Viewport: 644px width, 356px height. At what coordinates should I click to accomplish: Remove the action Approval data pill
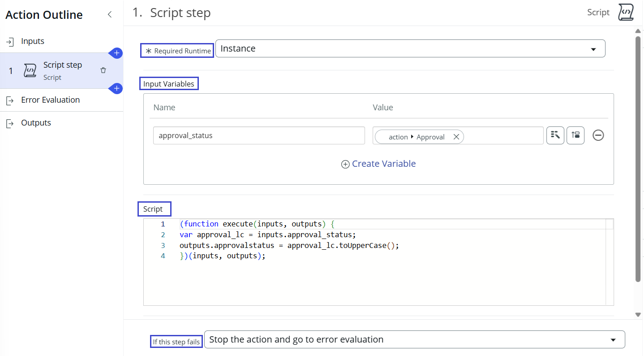456,137
